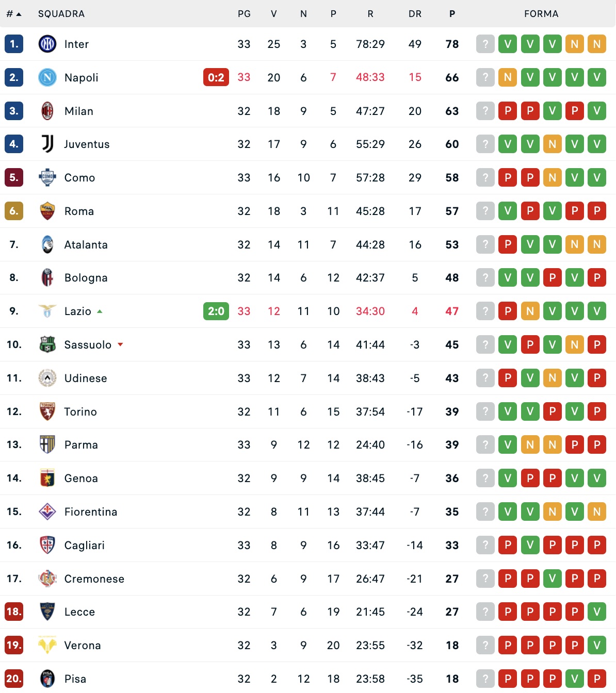This screenshot has width=616, height=693.
Task: Open Napoli's live 0:2 score badge
Action: [x=216, y=77]
